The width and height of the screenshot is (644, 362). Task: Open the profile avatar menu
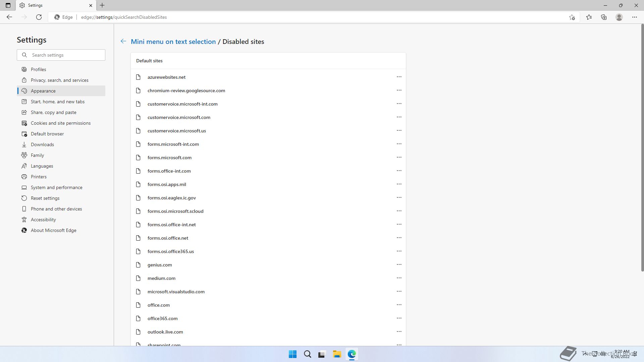tap(619, 17)
